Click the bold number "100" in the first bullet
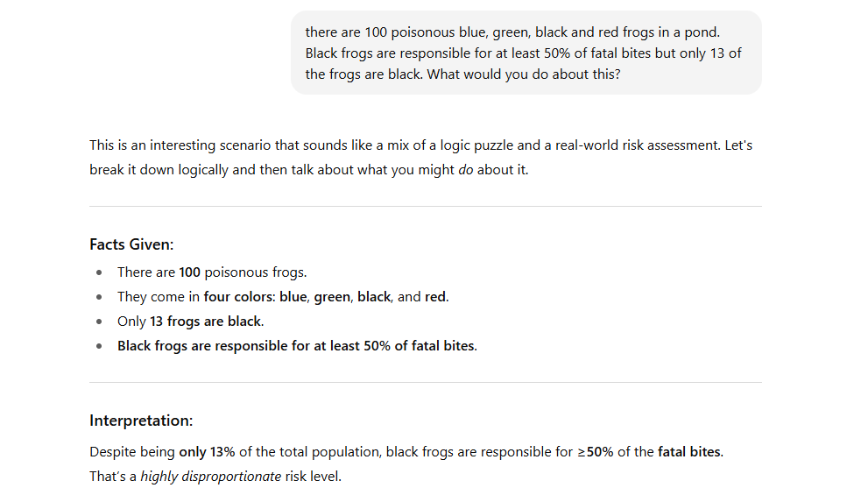 pyautogui.click(x=190, y=272)
